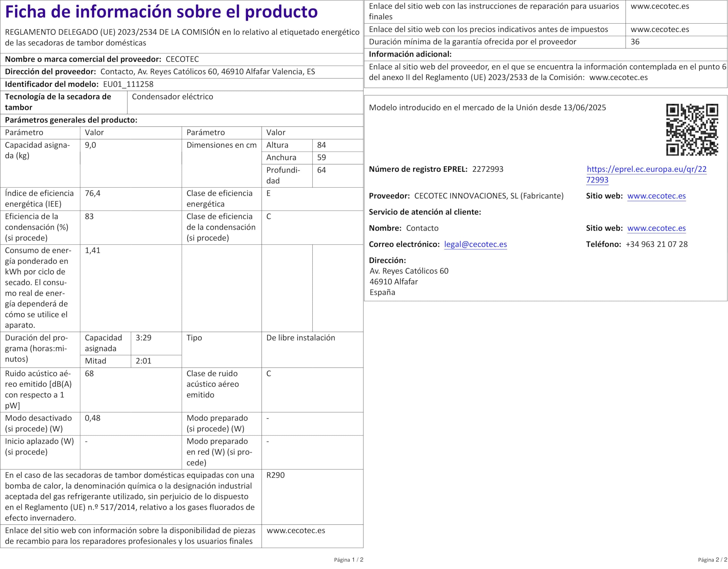Click the EPREL registration number 2272993
The width and height of the screenshot is (728, 569).
488,169
